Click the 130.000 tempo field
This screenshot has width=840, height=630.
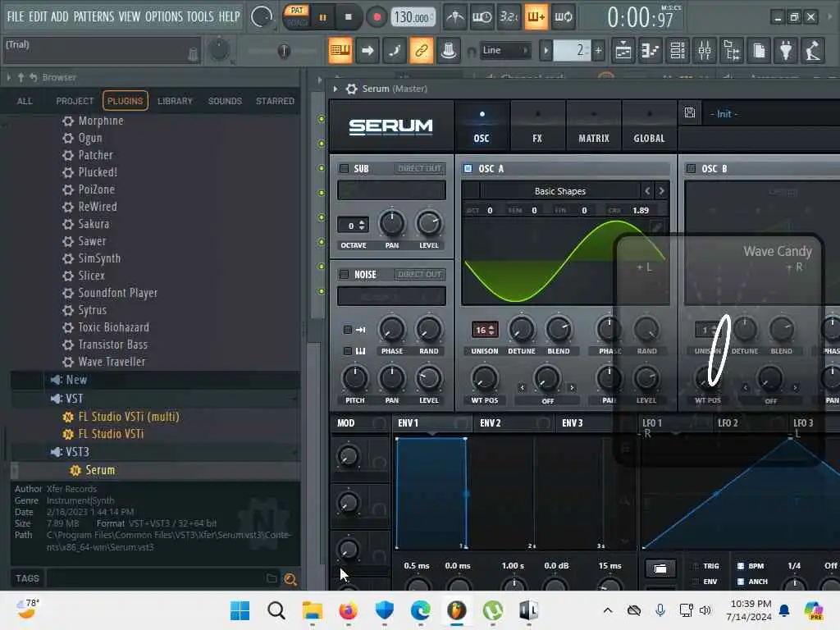[412, 18]
